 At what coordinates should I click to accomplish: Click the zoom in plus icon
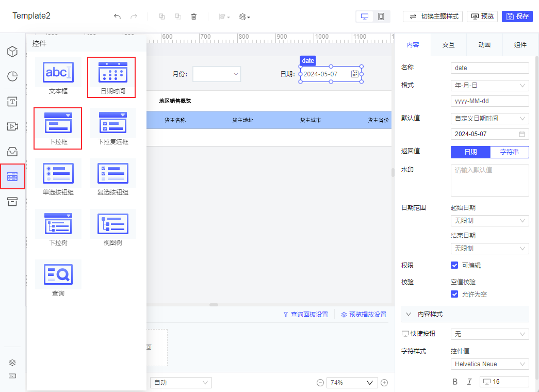pos(384,383)
